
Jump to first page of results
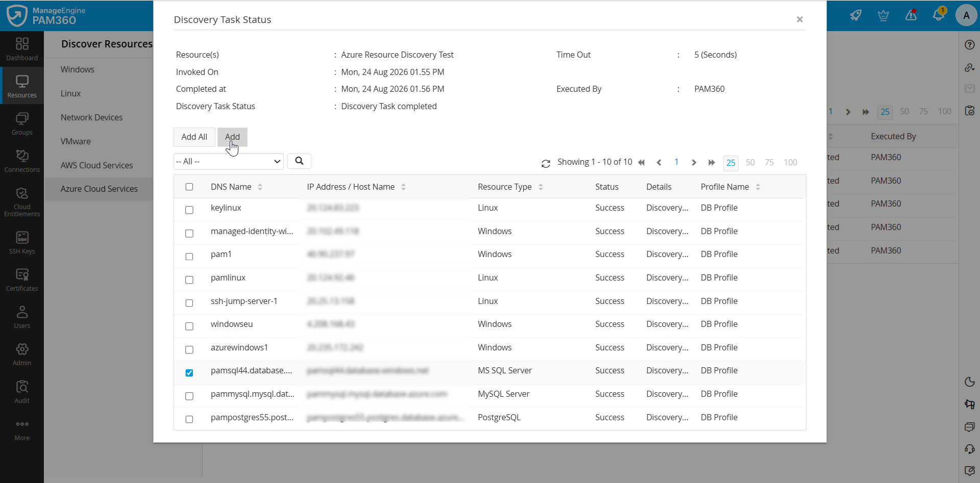(x=642, y=163)
